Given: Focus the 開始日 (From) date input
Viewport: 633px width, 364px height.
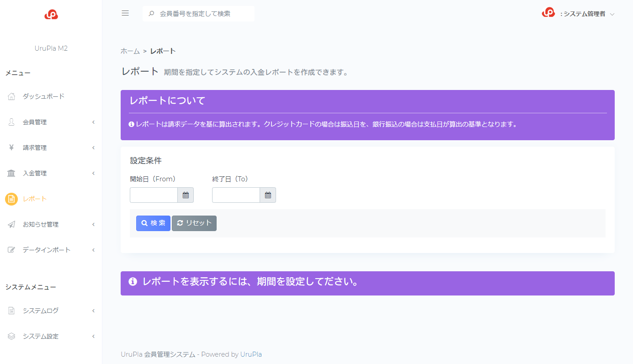Looking at the screenshot, I should pos(154,195).
